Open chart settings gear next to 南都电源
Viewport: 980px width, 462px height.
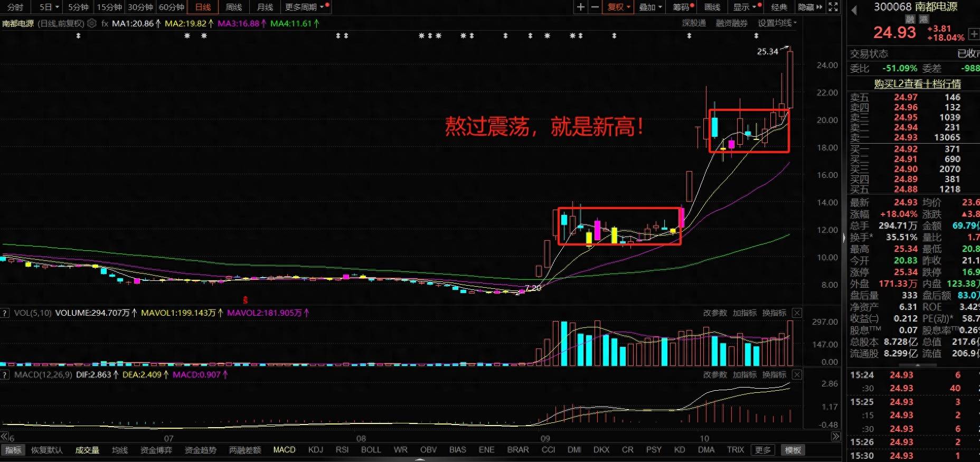coord(92,23)
